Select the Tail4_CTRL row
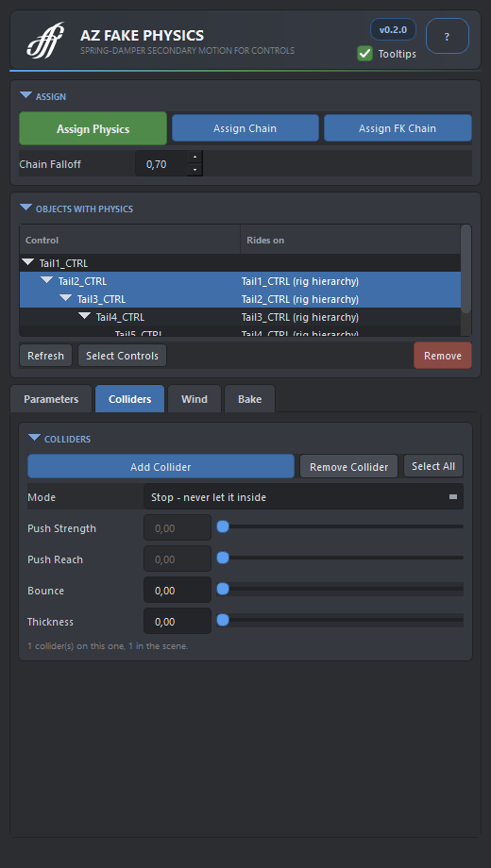491x868 pixels. 240,317
